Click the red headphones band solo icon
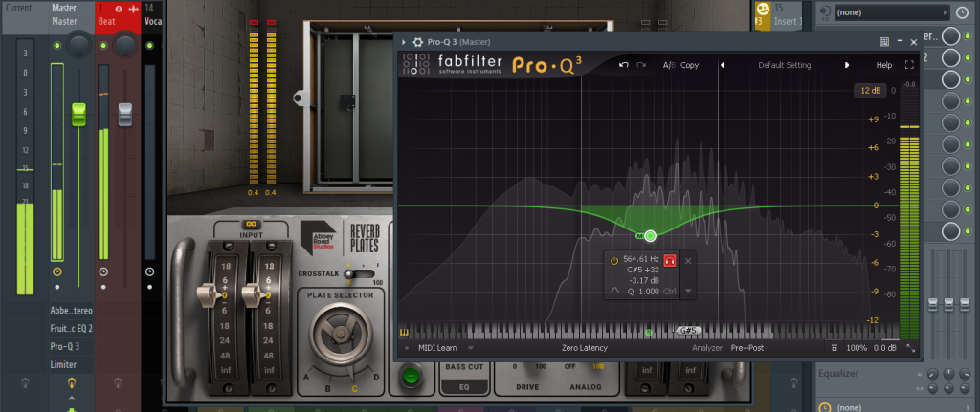The image size is (980, 412). [670, 259]
